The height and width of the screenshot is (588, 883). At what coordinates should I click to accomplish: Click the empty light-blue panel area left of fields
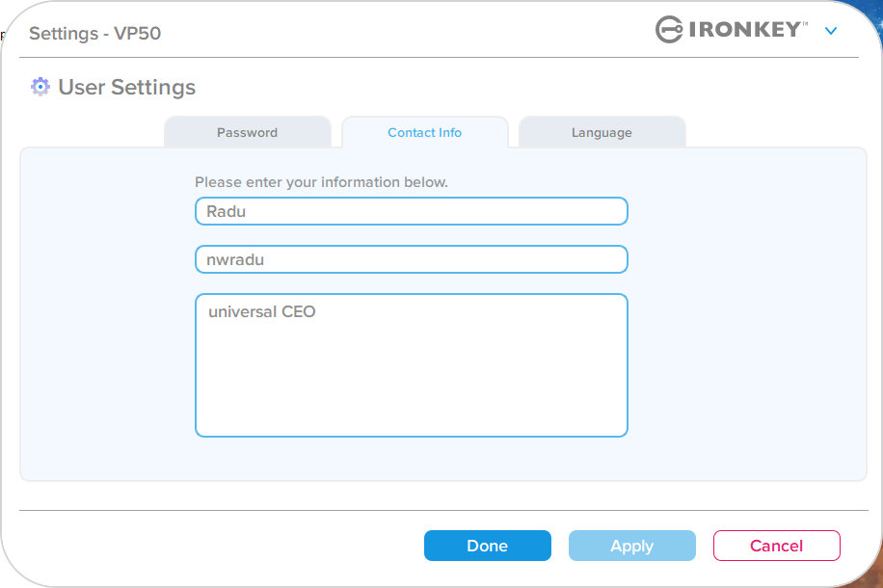click(x=107, y=315)
